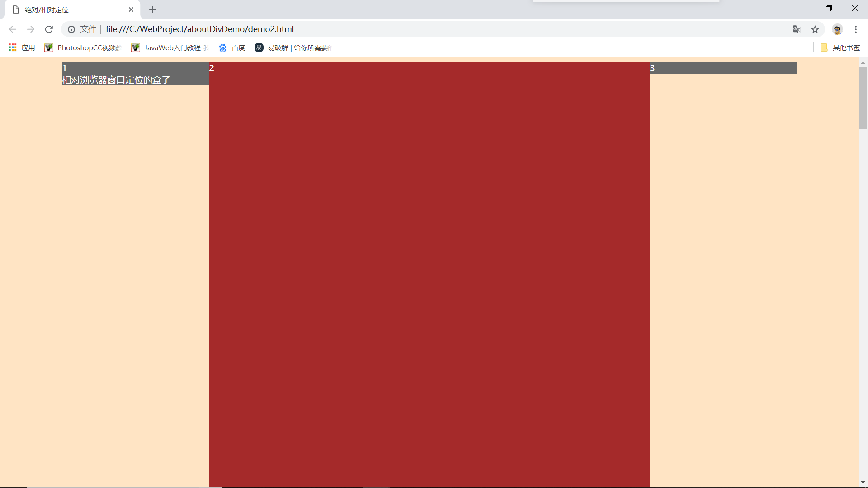Image resolution: width=868 pixels, height=488 pixels.
Task: Select the 绝对/相对定位 tab
Action: (x=68, y=9)
